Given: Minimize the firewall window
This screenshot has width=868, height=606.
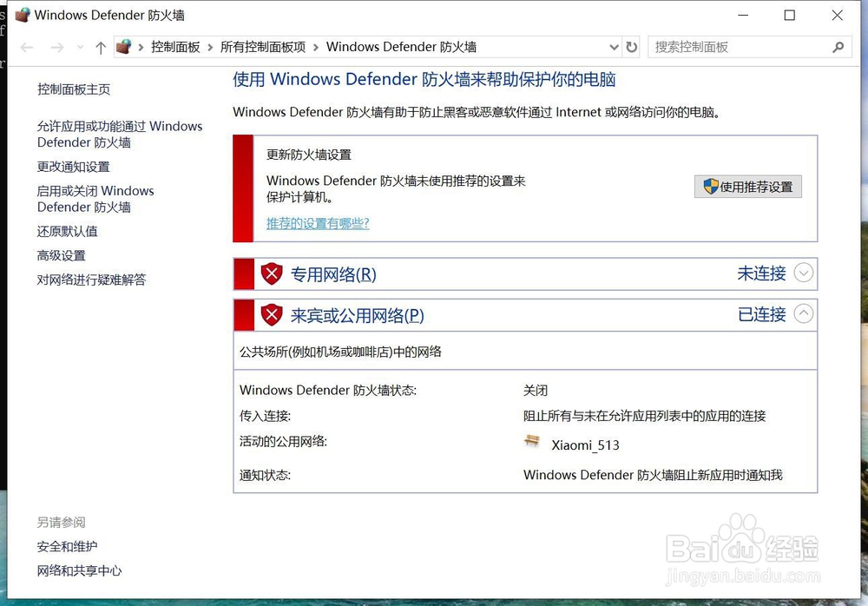Looking at the screenshot, I should coord(743,16).
